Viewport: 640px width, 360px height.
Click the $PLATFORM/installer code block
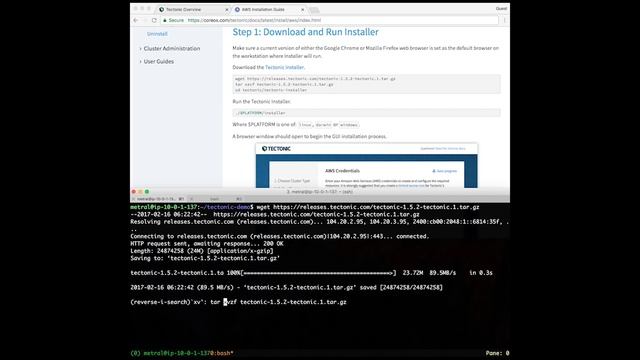367,113
